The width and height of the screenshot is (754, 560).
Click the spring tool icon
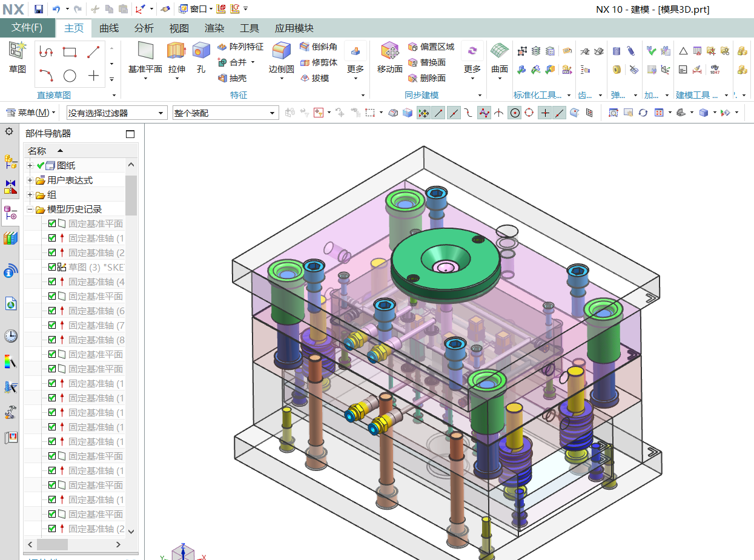click(x=617, y=51)
